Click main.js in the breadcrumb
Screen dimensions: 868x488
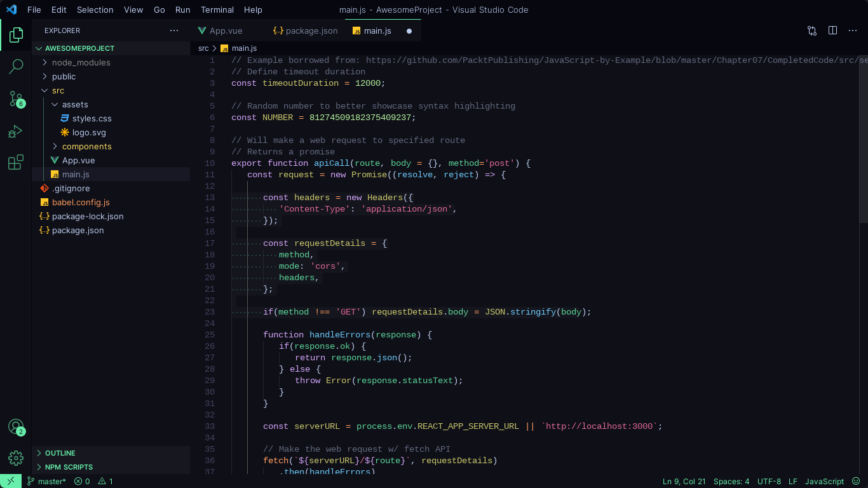click(x=244, y=48)
